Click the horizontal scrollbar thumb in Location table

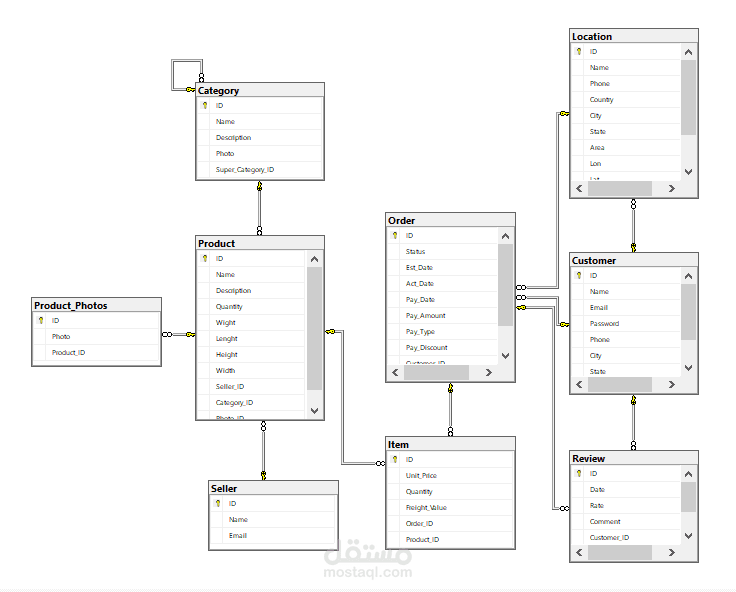pyautogui.click(x=620, y=188)
